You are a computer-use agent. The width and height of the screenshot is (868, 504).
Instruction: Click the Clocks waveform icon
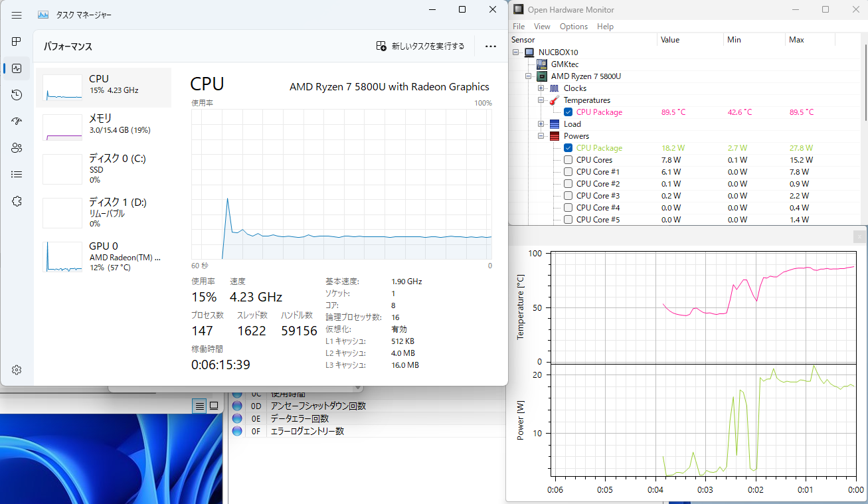(555, 88)
